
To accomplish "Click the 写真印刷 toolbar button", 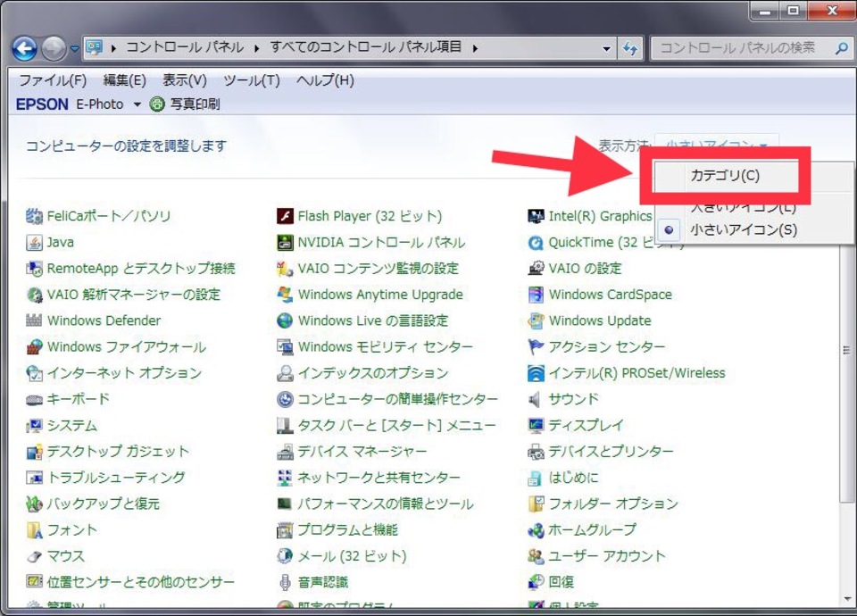I will pos(185,104).
